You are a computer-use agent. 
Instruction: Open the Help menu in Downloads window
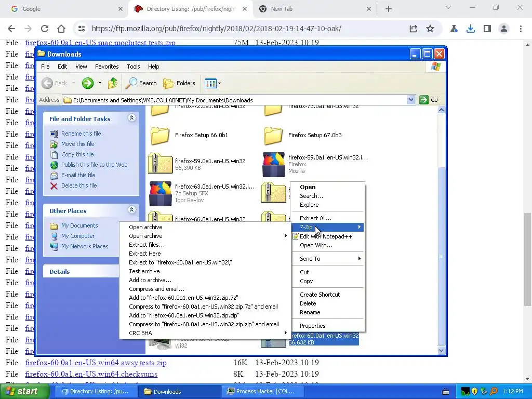point(153,66)
